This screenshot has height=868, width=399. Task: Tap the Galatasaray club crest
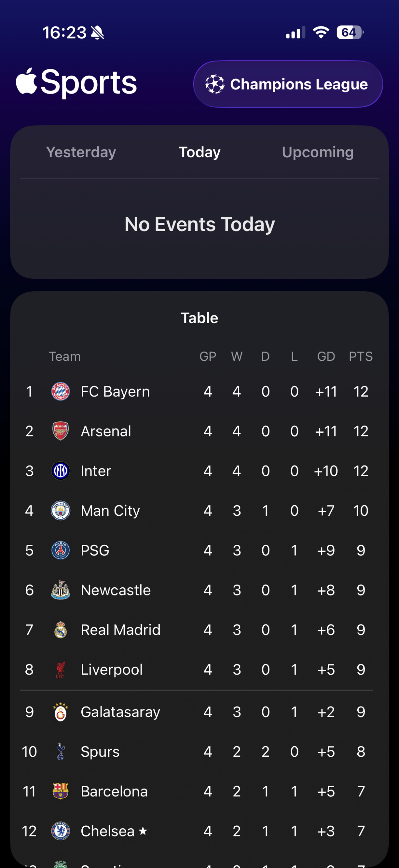tap(60, 712)
